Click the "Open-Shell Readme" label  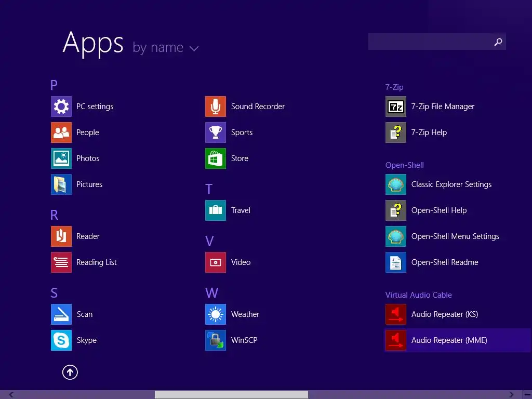point(445,262)
